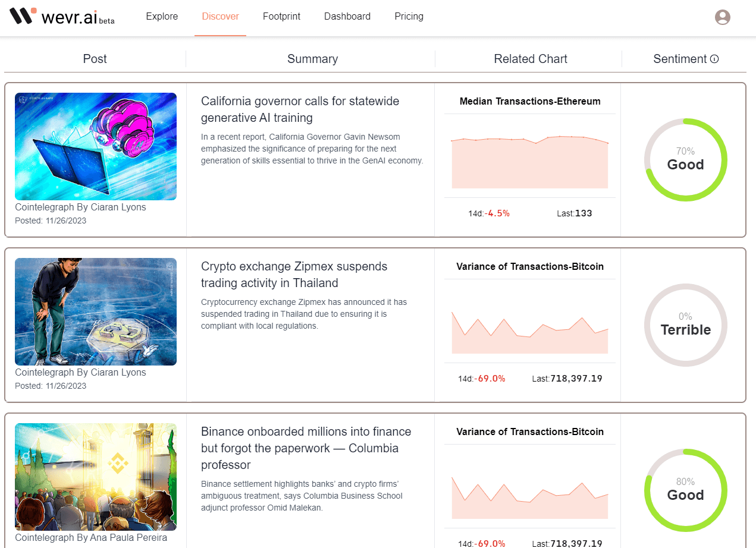Open the user profile avatar icon
The height and width of the screenshot is (548, 756).
click(722, 17)
